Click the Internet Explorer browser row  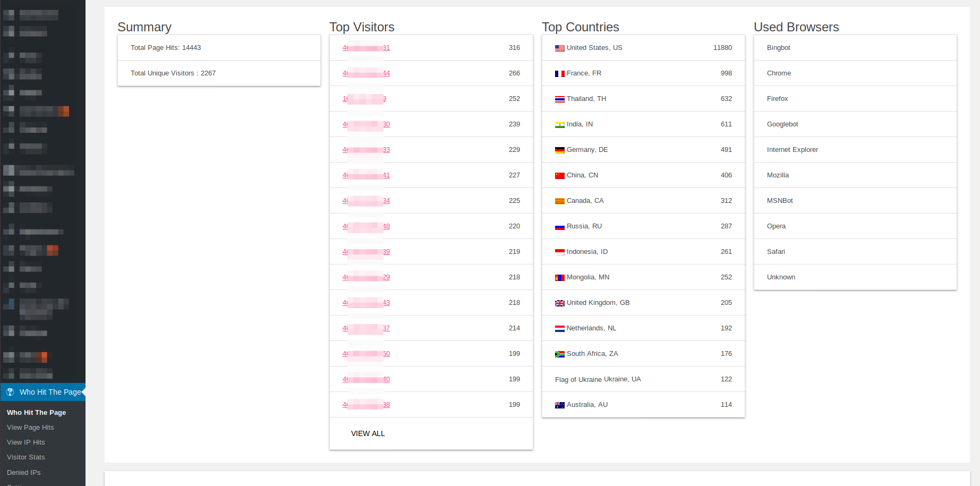coord(855,150)
